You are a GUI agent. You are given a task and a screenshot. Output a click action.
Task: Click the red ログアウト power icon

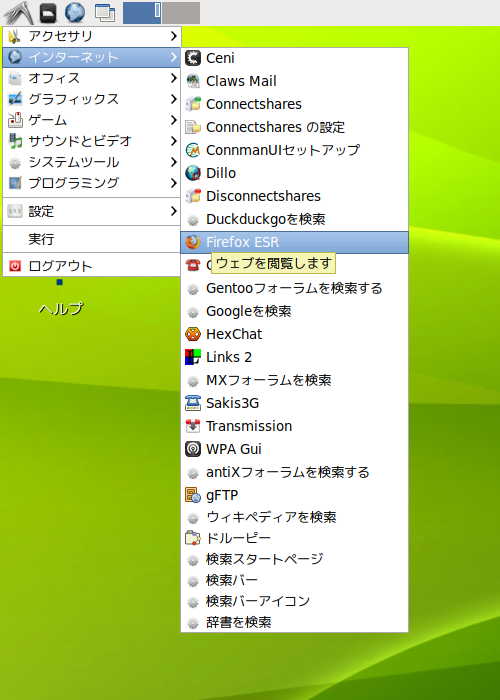[15, 266]
